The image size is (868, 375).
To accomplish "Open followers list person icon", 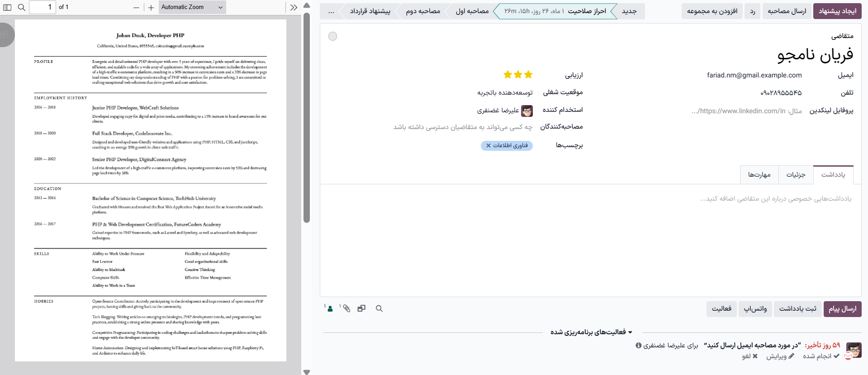I will coord(329,308).
